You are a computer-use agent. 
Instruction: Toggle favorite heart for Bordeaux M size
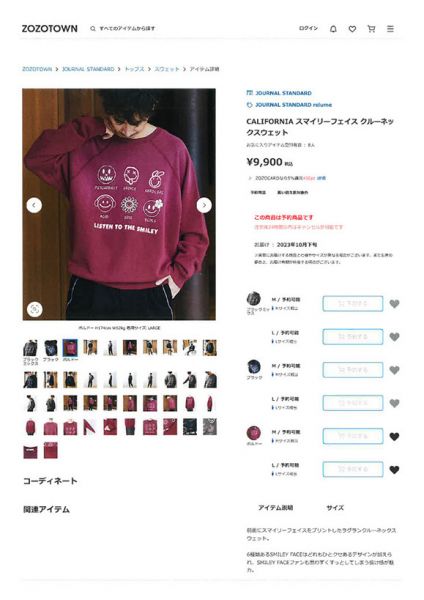click(394, 437)
